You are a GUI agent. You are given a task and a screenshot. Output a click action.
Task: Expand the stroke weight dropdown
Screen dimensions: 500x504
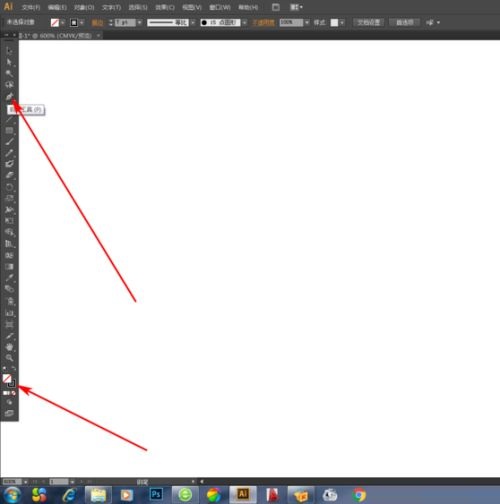pos(140,22)
